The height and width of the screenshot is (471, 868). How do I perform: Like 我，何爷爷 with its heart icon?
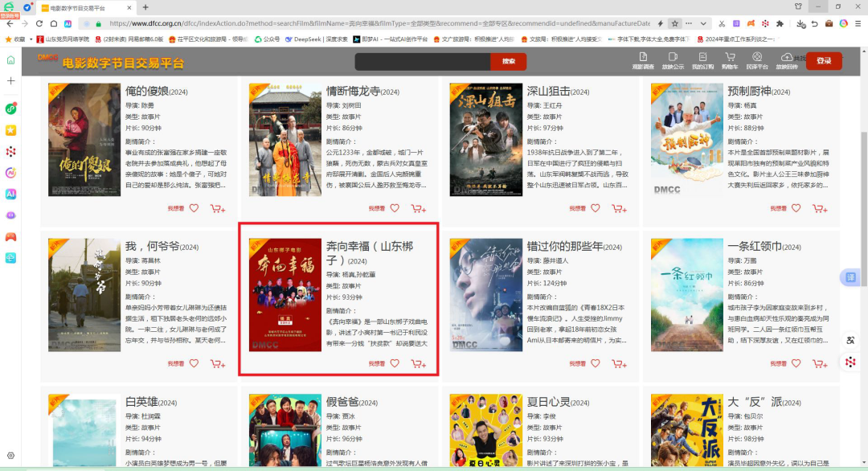pyautogui.click(x=194, y=363)
